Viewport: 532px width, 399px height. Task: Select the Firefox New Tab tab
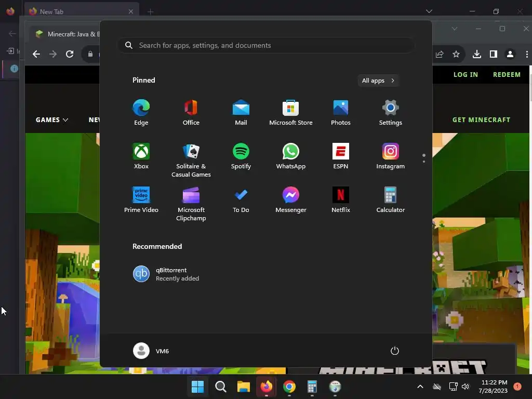[x=82, y=11]
